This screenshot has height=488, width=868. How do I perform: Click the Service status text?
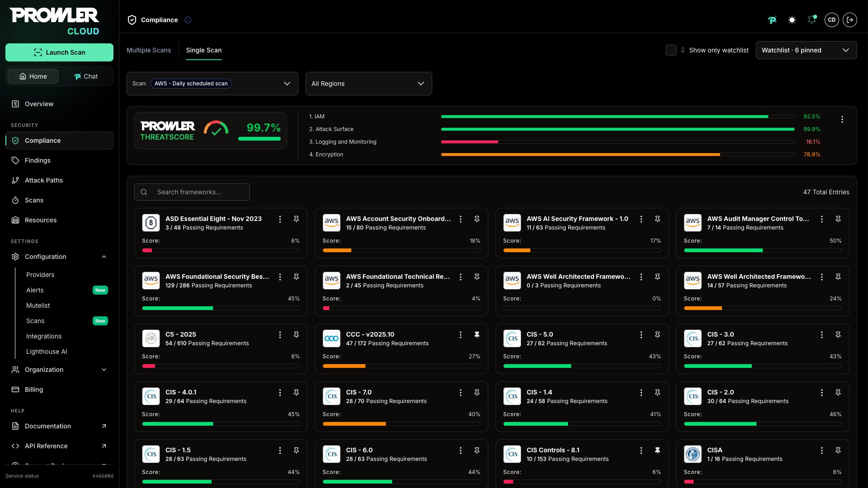point(22,476)
